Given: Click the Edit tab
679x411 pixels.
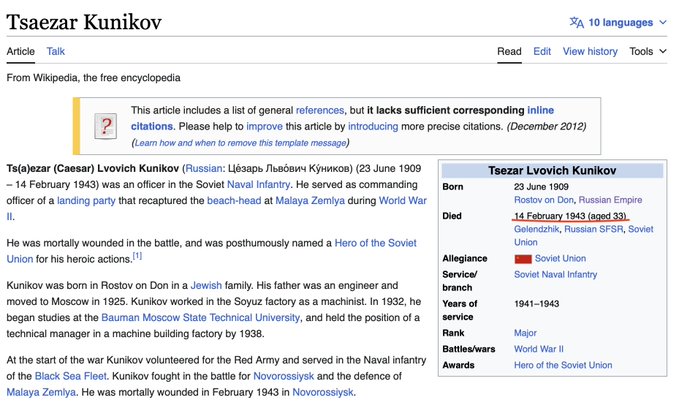Looking at the screenshot, I should 542,51.
